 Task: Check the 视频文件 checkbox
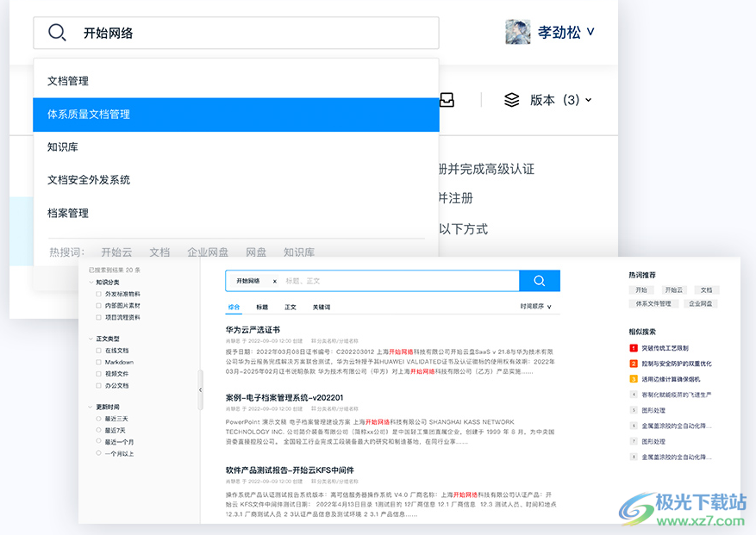coord(98,374)
